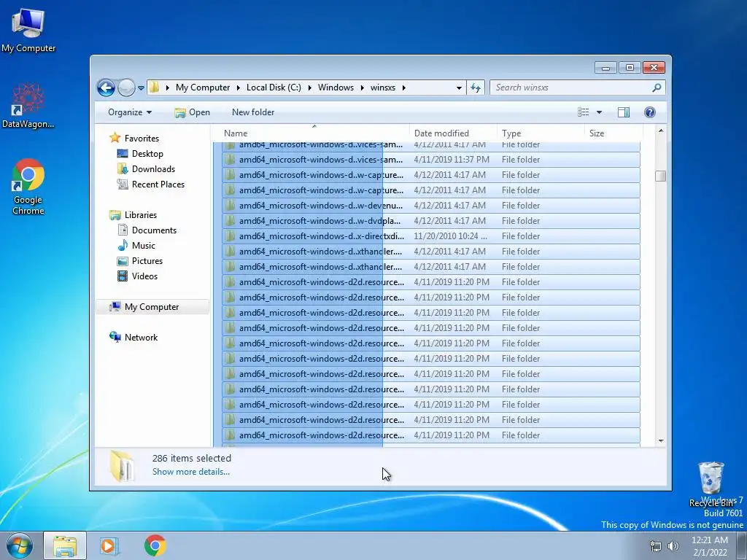Image resolution: width=747 pixels, height=560 pixels.
Task: Expand the arrow after Local Disk (C:)
Action: point(309,87)
